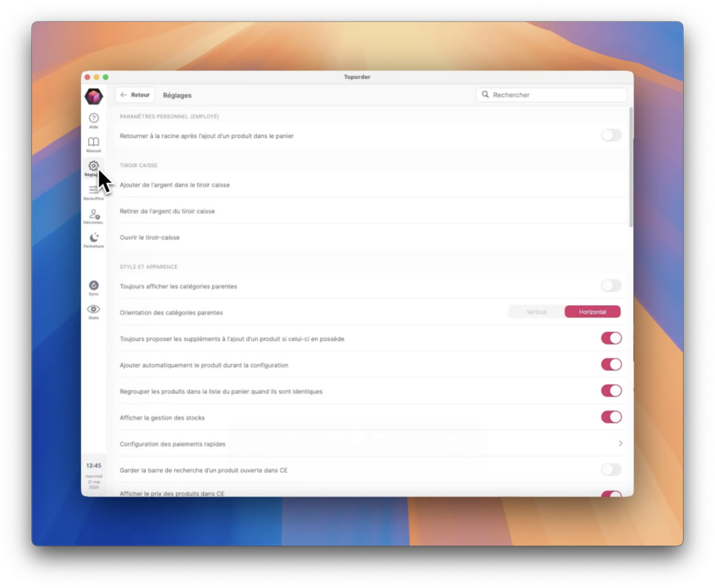715x588 pixels.
Task: Open Backoffice from the sidebar
Action: tap(94, 191)
